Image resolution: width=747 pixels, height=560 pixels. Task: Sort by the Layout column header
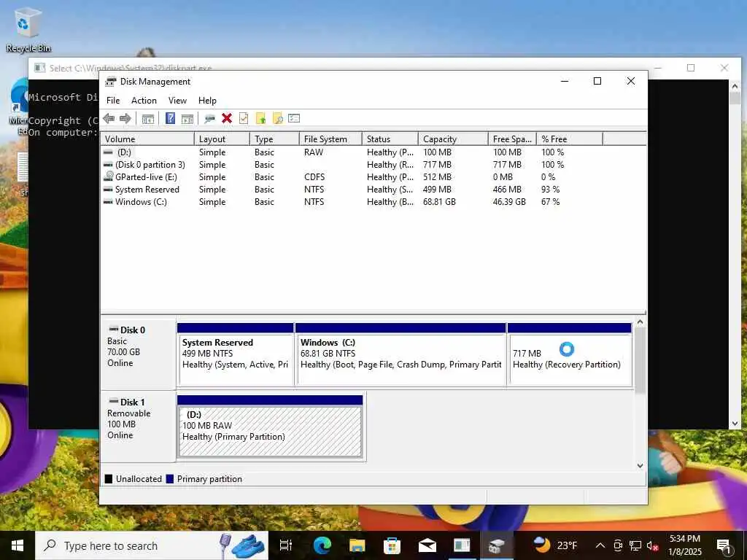(x=222, y=139)
